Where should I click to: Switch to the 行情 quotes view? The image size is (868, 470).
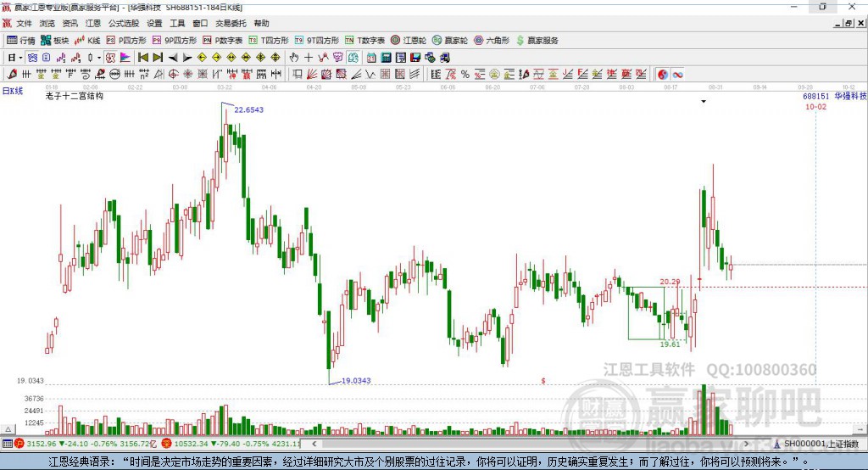coord(21,41)
